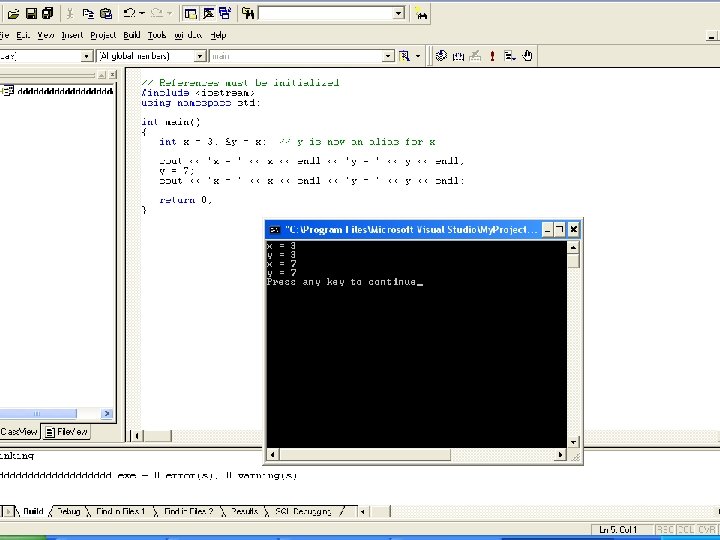720x540 pixels.
Task: Click the Open file toolbar icon
Action: pos(13,13)
